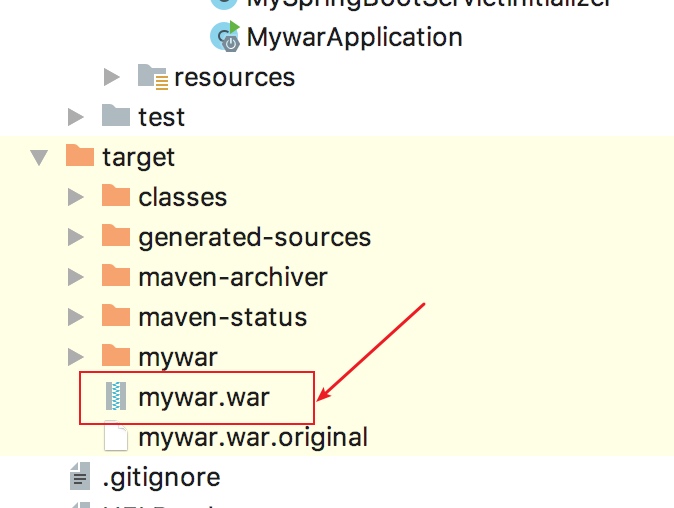Select the MywarApplication class
This screenshot has height=508, width=674.
[x=354, y=38]
